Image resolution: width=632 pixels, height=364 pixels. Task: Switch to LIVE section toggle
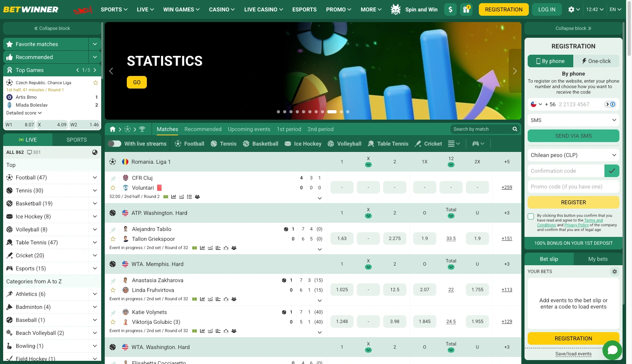(x=28, y=140)
